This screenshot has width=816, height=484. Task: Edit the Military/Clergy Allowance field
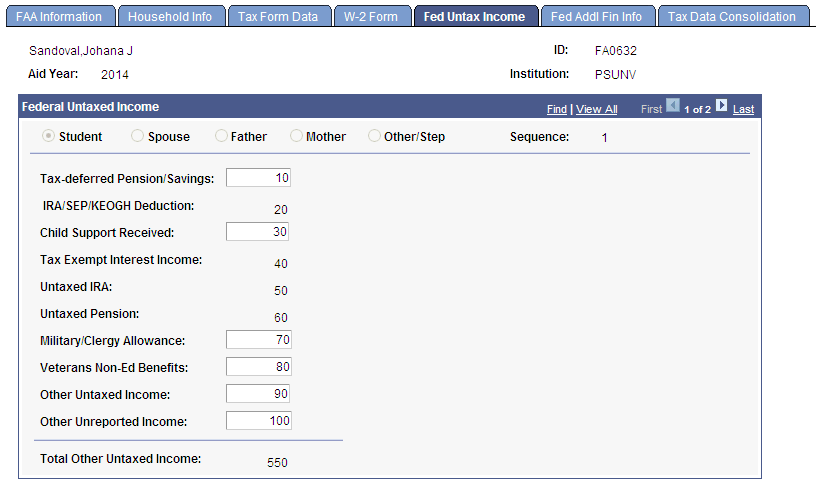click(x=259, y=340)
